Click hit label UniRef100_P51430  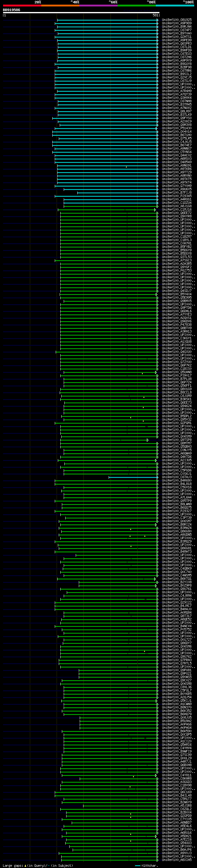pyautogui.click(x=177, y=128)
